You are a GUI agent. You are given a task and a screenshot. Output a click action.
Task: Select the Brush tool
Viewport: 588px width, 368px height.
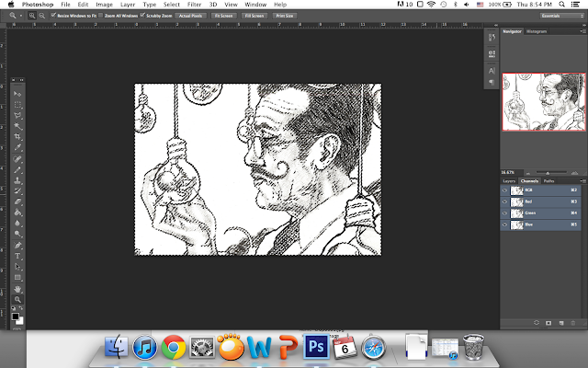tap(17, 169)
